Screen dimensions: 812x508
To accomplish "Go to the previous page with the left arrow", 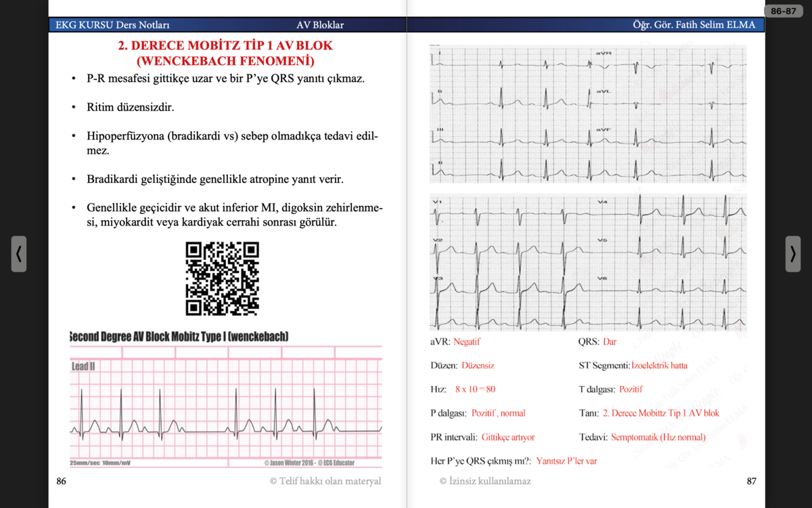I will point(19,254).
